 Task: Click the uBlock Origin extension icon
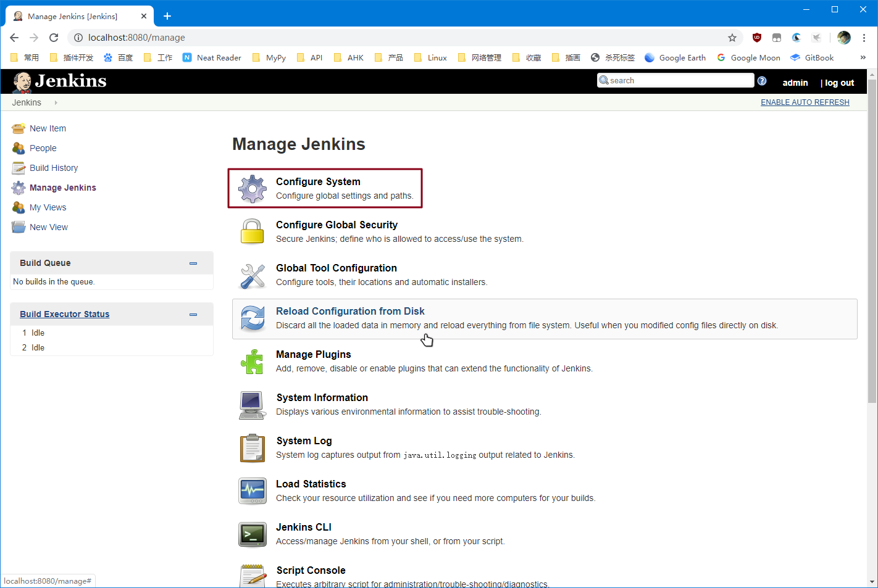[757, 38]
